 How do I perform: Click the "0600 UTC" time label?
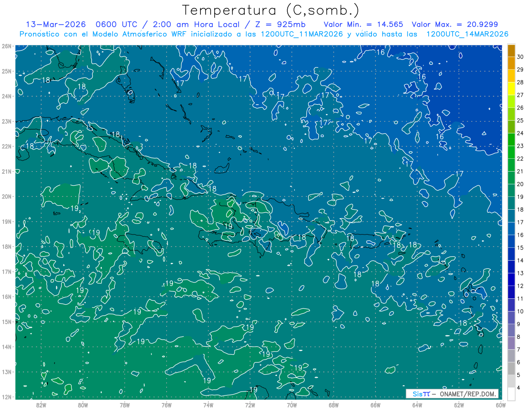click(117, 24)
